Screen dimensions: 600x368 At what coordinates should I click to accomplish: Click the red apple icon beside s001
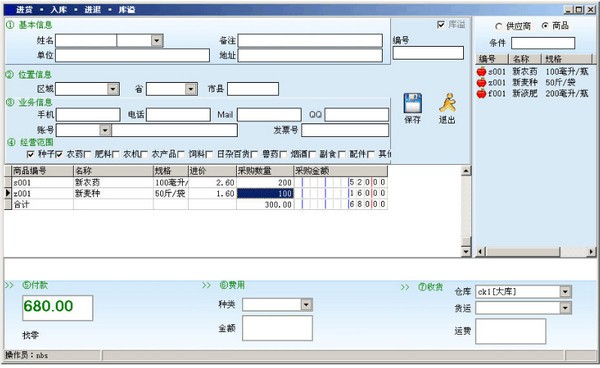481,72
